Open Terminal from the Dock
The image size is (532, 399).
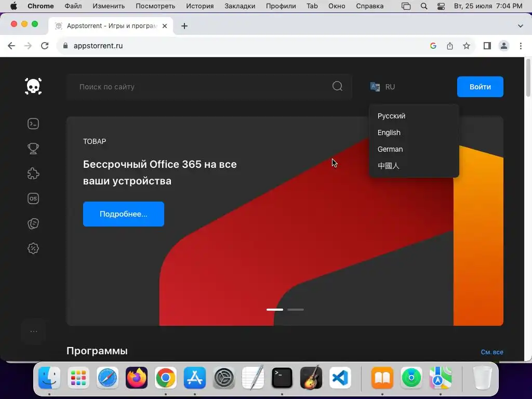coord(282,378)
